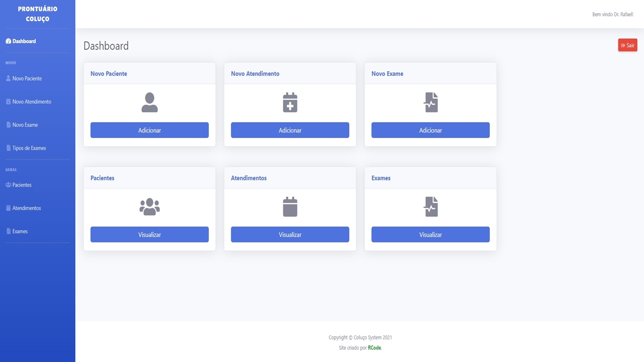Click the Prontuário Coluço brand title

[x=38, y=14]
